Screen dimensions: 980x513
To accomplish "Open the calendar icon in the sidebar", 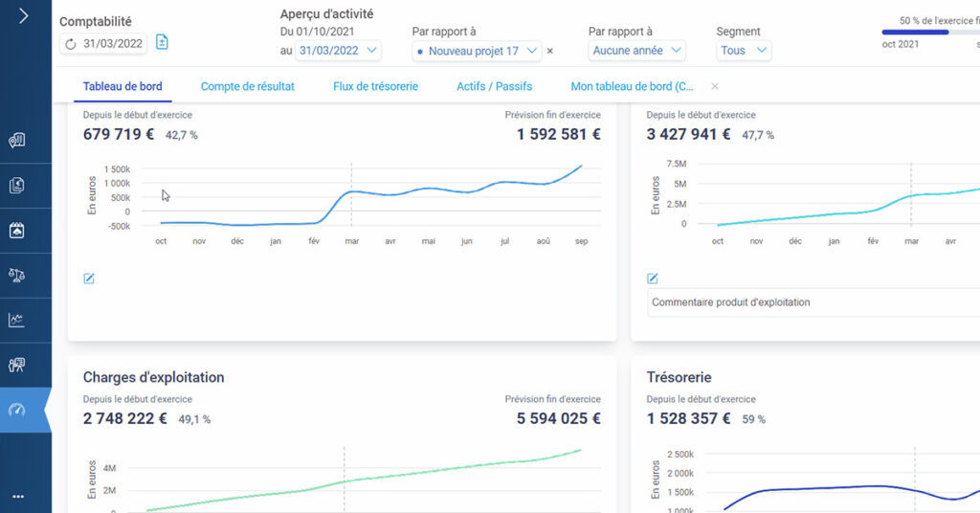I will [17, 231].
